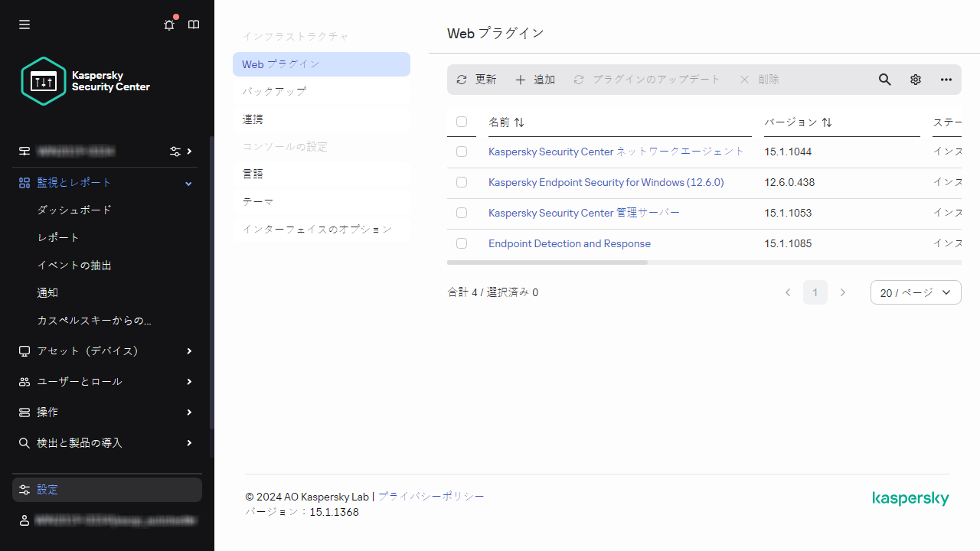
Task: Click the refresh icon on 更新 button
Action: pos(461,79)
